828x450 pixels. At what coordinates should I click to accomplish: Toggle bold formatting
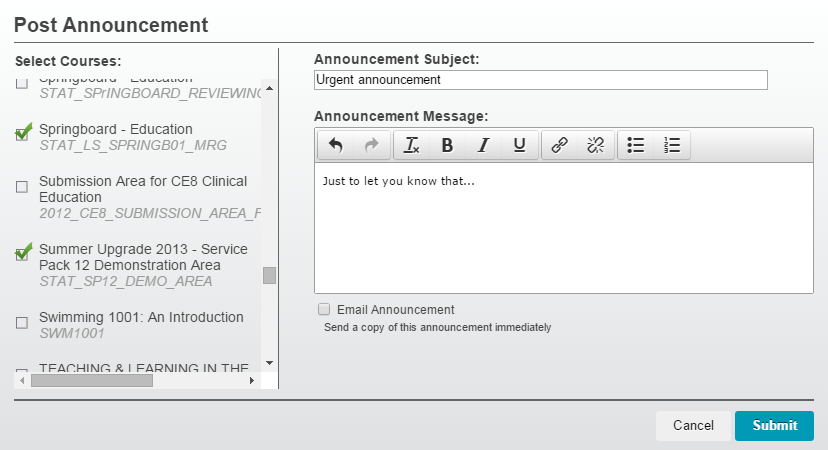(447, 145)
